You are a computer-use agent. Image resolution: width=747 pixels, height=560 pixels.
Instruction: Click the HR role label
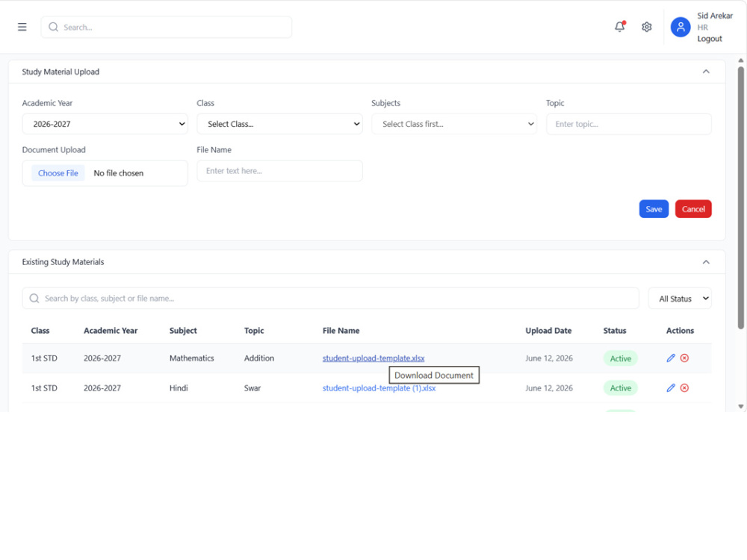click(702, 28)
